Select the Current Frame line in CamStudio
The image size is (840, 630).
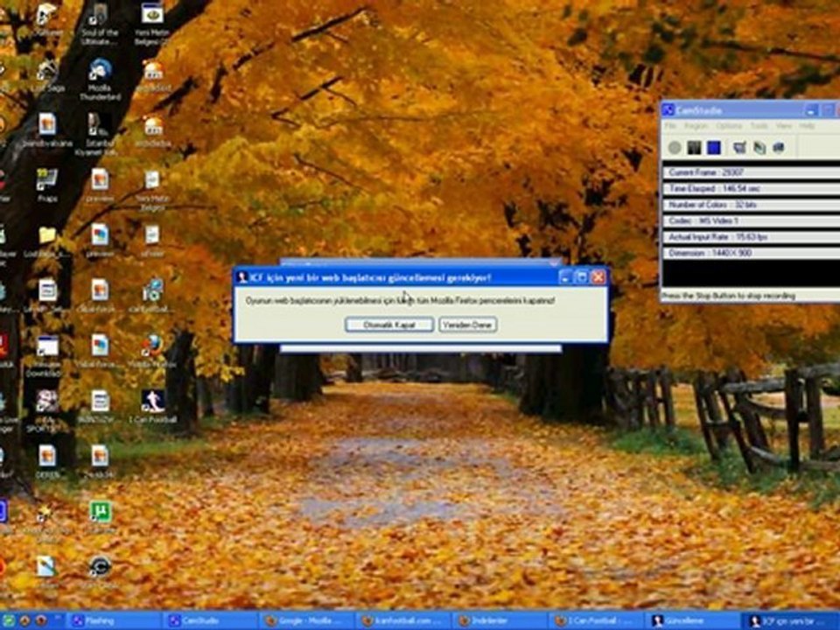(x=752, y=172)
